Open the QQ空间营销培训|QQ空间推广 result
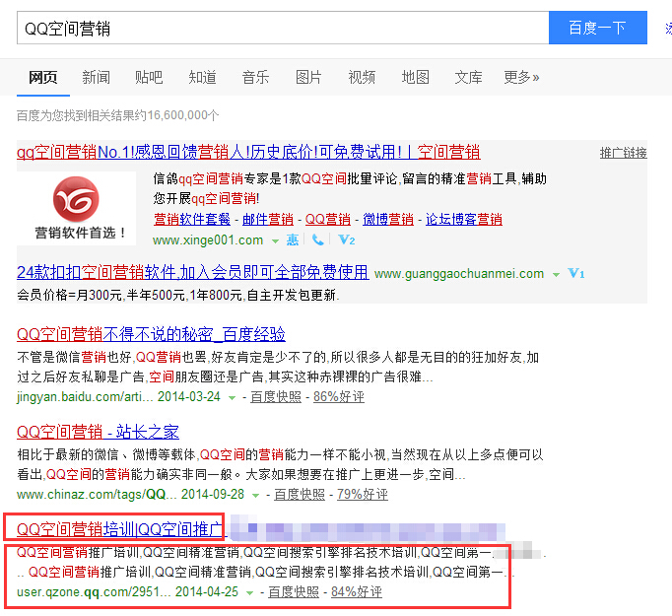672x616 pixels. coord(120,529)
